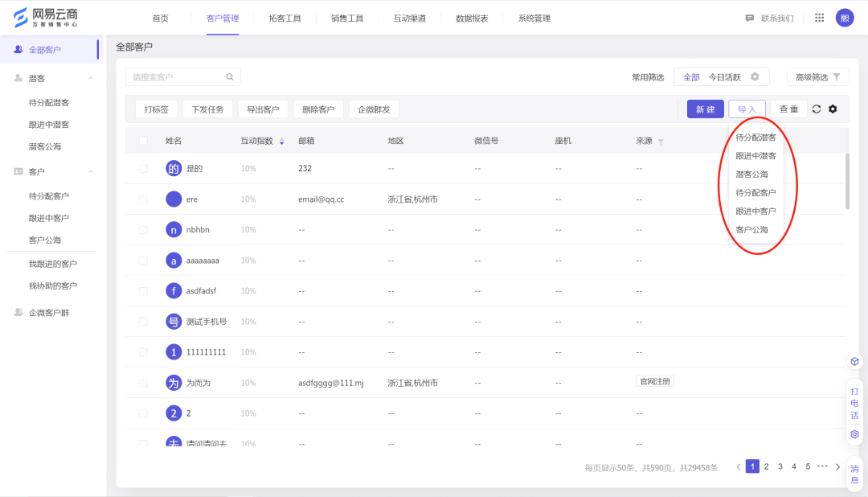The image size is (868, 497).
Task: Switch to the 拓客工具 menu
Action: pyautogui.click(x=285, y=17)
